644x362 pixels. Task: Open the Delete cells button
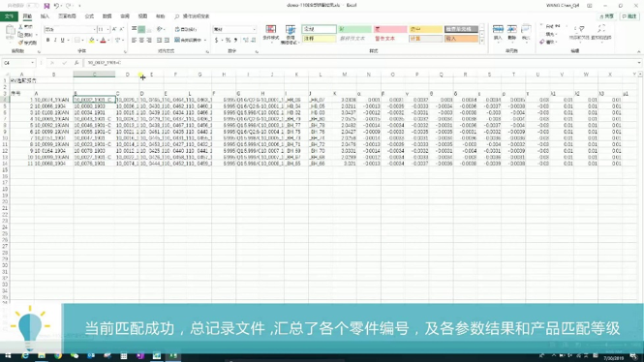tap(511, 33)
